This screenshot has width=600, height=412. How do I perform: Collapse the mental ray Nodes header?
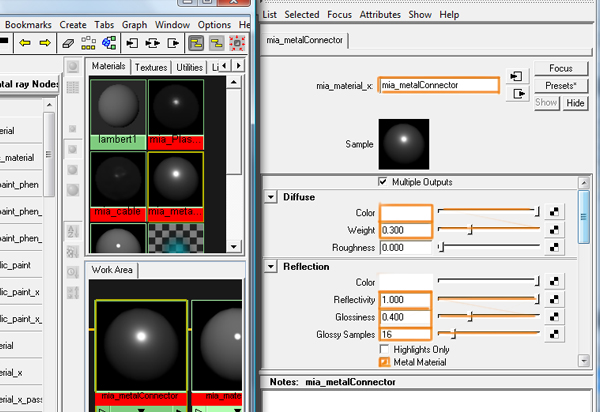29,84
